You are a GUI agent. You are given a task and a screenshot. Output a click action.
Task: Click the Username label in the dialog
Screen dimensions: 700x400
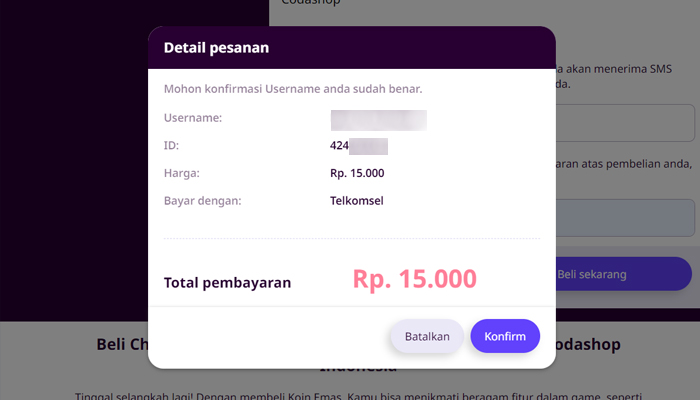point(193,118)
